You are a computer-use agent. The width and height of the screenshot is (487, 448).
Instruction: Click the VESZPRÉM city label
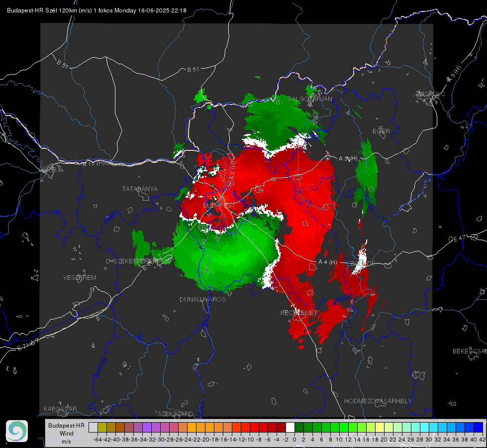(x=80, y=277)
